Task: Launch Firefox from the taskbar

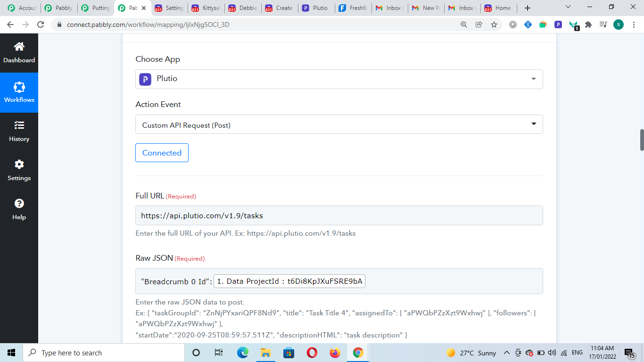Action: pyautogui.click(x=335, y=353)
